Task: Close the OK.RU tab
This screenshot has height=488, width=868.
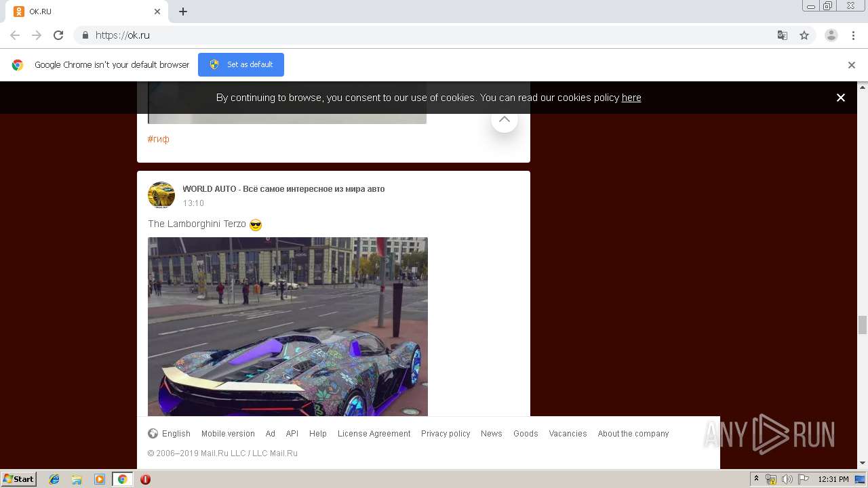Action: coord(157,12)
